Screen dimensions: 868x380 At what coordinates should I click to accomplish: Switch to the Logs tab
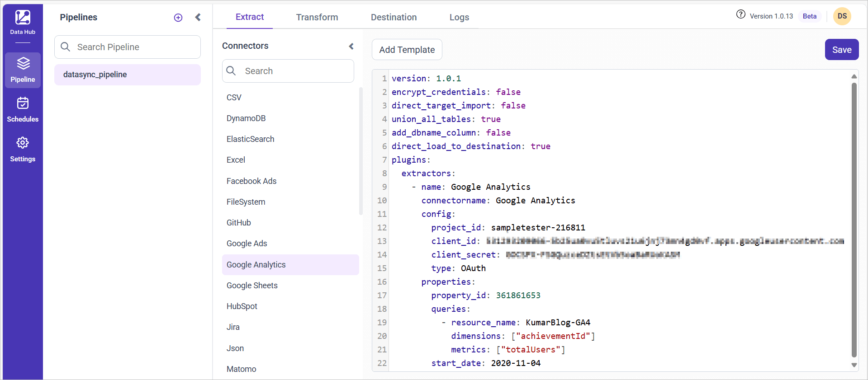pyautogui.click(x=459, y=17)
